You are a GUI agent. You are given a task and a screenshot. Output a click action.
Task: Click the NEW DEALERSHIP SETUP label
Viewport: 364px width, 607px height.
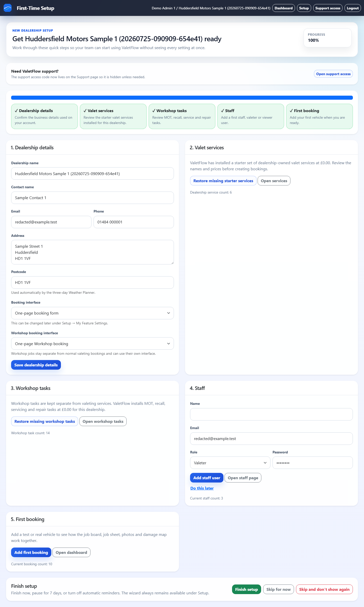pos(33,30)
